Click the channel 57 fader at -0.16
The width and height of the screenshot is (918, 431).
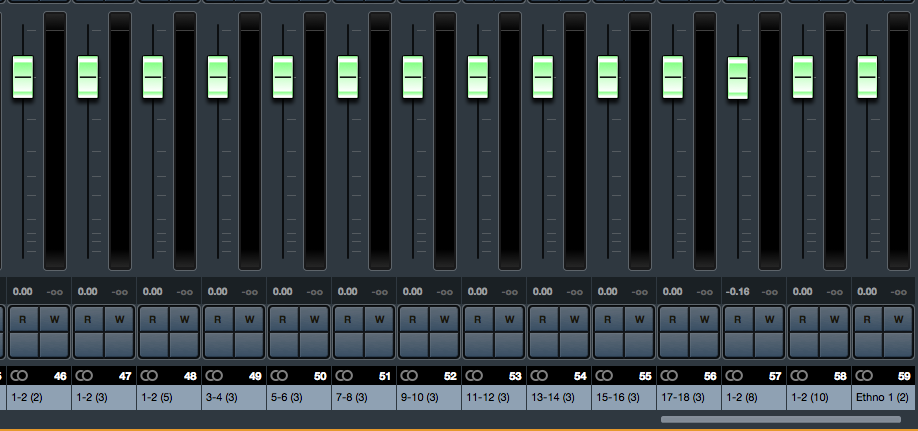click(x=738, y=78)
